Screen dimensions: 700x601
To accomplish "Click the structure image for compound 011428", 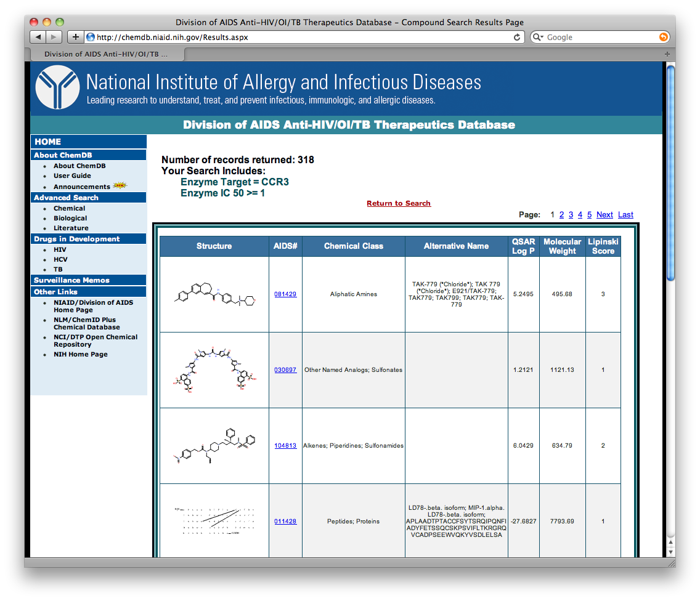I will [214, 521].
